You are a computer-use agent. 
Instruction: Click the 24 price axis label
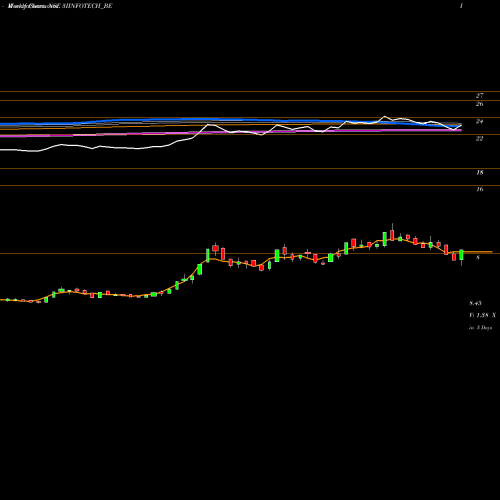point(479,121)
